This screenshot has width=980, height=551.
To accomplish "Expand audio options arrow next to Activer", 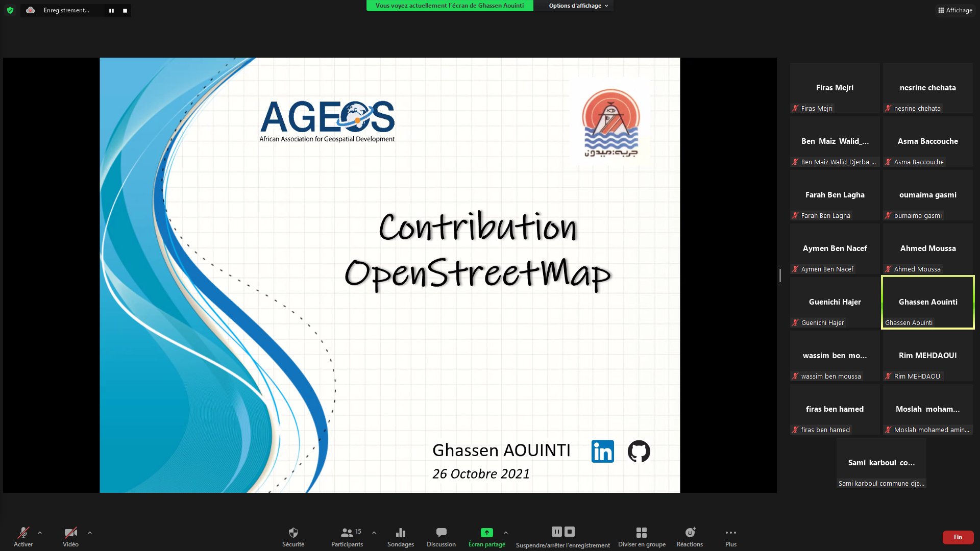I will tap(40, 533).
